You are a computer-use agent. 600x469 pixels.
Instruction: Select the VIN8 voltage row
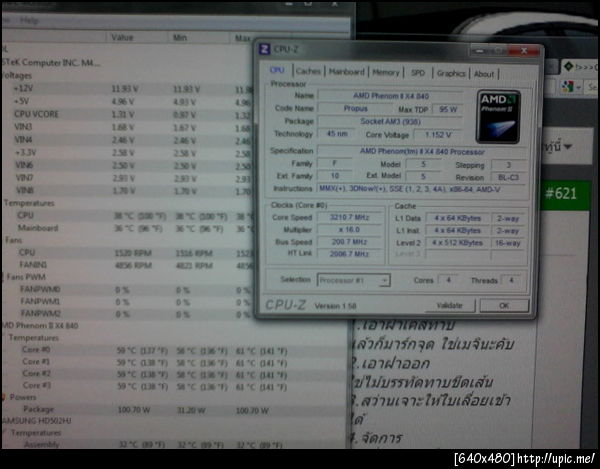click(128, 190)
